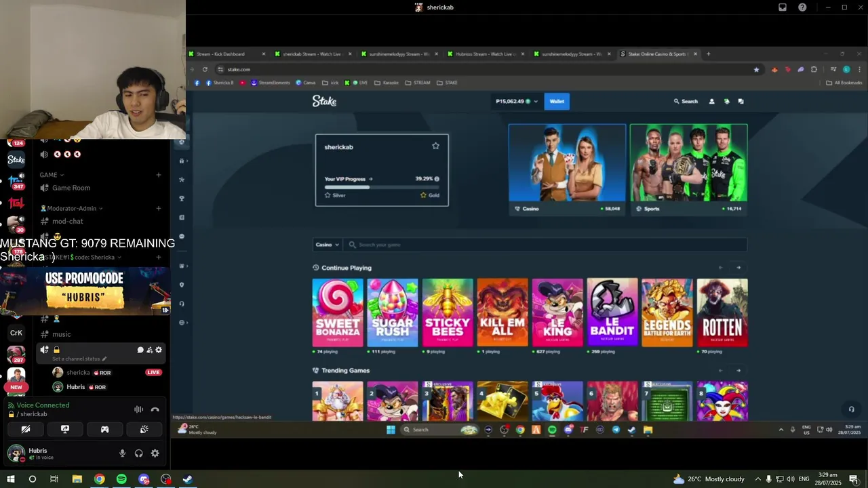Image resolution: width=868 pixels, height=488 pixels.
Task: Open the Rotten game
Action: click(722, 312)
